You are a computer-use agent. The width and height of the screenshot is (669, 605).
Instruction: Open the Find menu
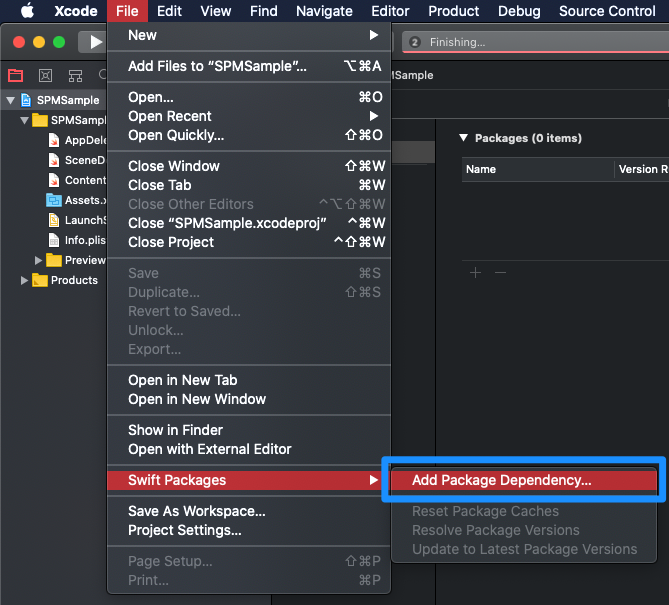click(264, 11)
